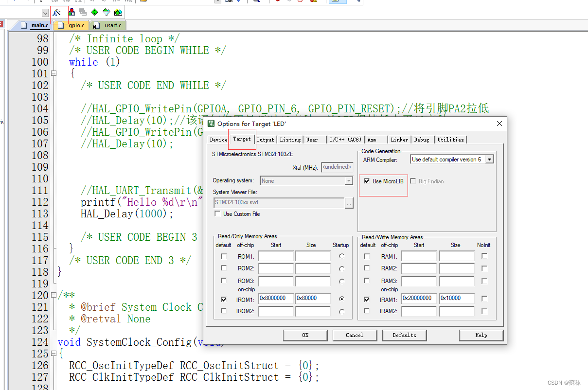
Task: Click the Manage Project Items colored boxes icon
Action: click(71, 12)
